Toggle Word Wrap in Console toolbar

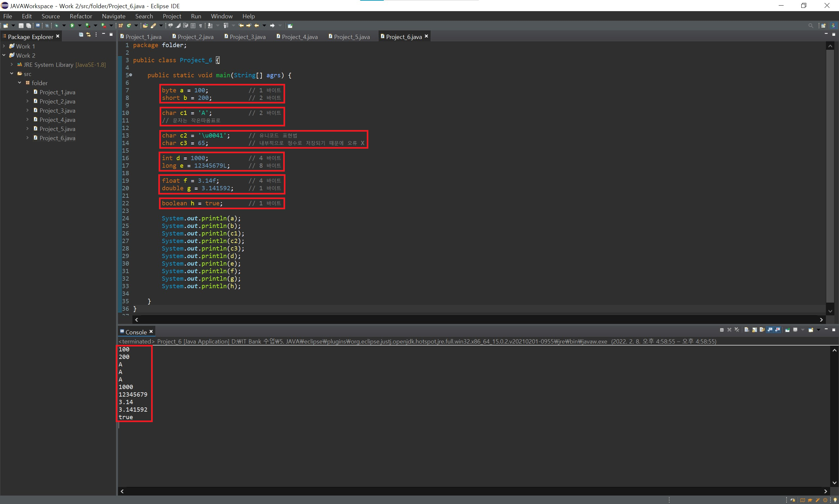[762, 330]
